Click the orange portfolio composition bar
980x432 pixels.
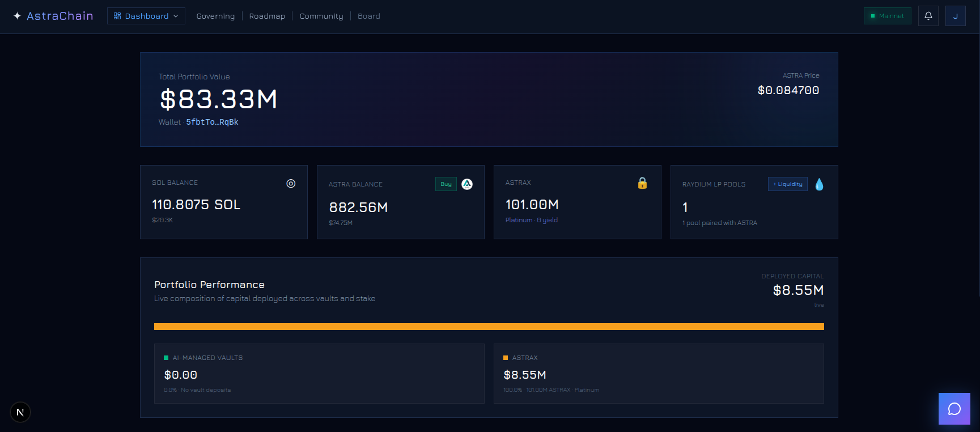pyautogui.click(x=489, y=327)
